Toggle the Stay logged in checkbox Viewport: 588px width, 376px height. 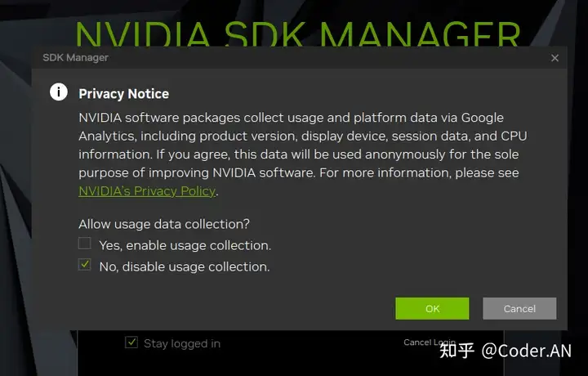[x=131, y=342]
